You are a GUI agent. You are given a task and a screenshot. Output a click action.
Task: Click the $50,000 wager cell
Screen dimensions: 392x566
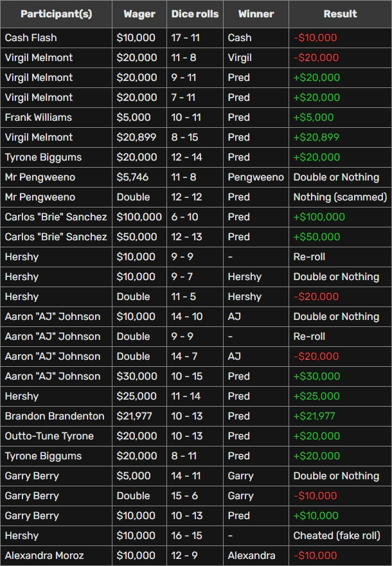[x=136, y=237]
